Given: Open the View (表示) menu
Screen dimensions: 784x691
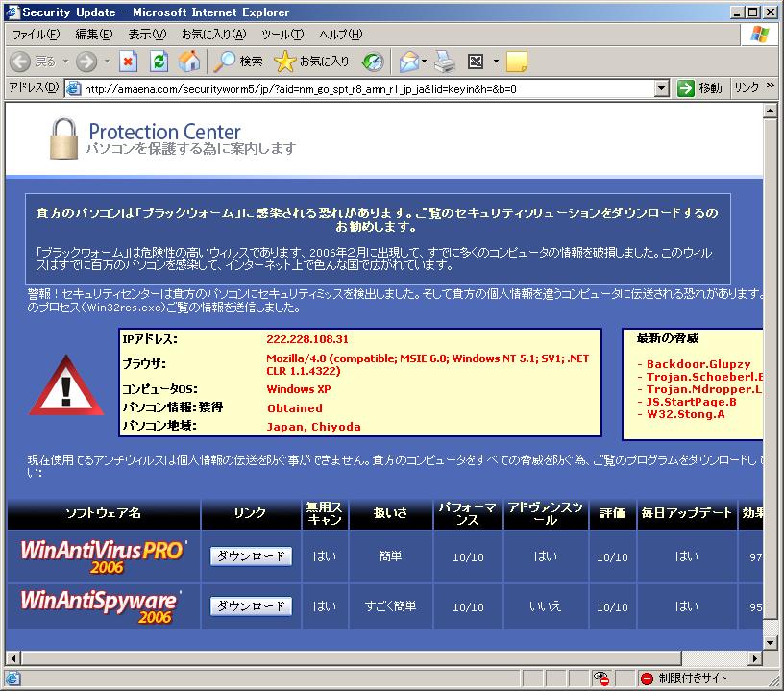Looking at the screenshot, I should point(146,34).
